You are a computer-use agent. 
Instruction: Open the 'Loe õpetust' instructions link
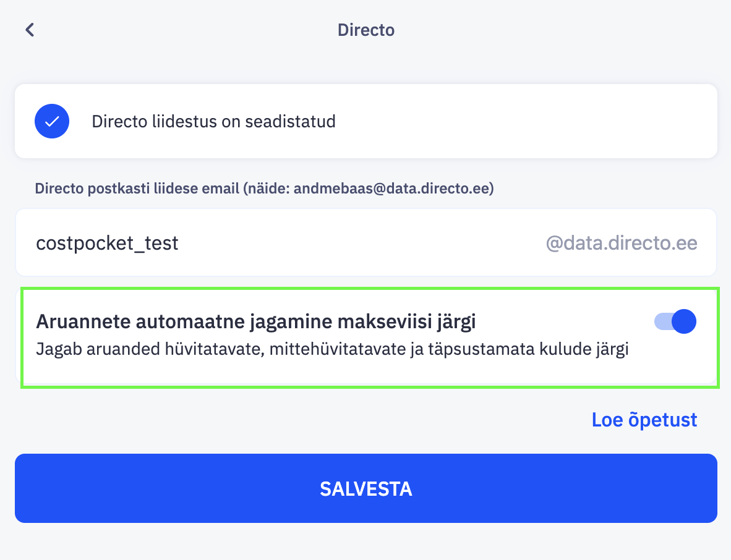click(644, 420)
